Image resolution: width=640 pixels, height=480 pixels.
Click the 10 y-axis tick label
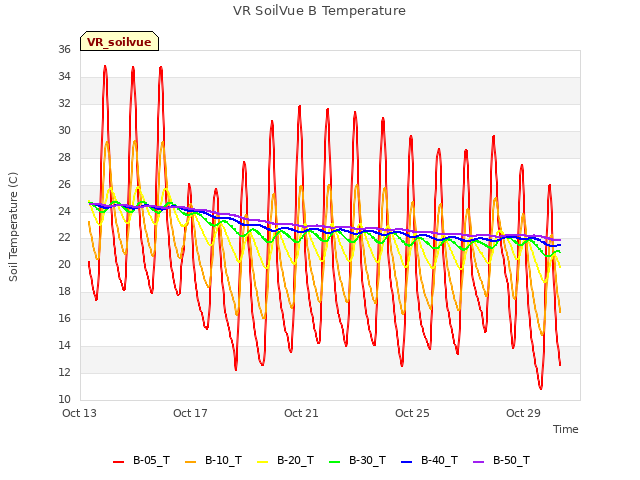[64, 400]
